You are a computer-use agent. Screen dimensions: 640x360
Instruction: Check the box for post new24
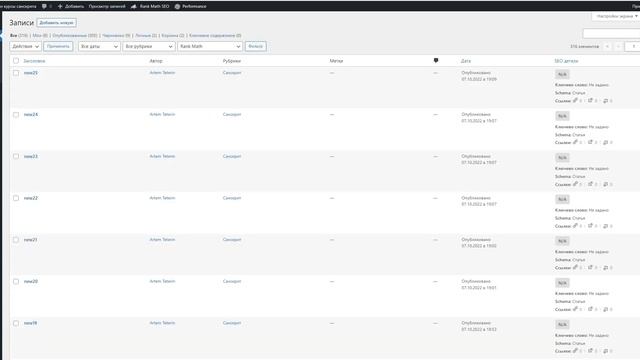click(16, 115)
